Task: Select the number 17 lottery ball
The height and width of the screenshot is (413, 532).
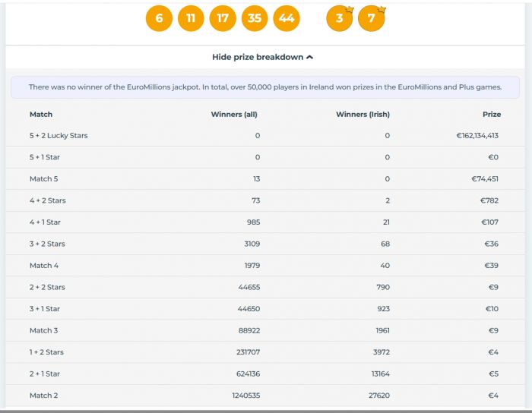Action: click(x=223, y=18)
